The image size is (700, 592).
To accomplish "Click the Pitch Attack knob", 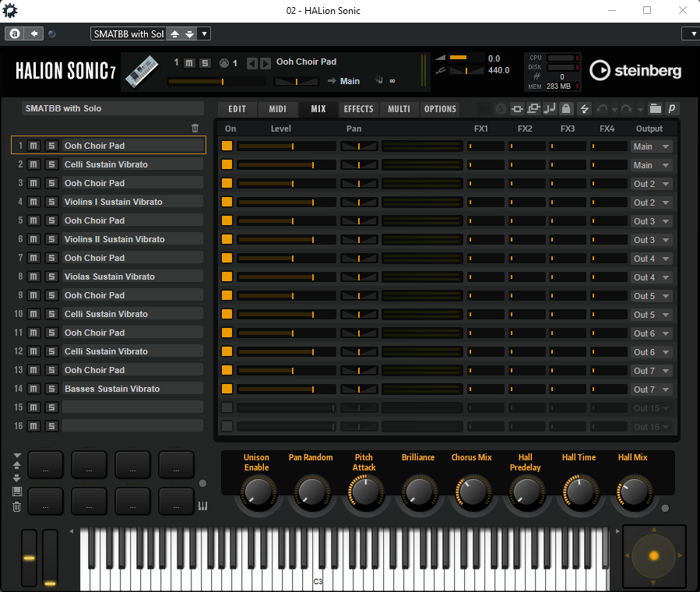I will point(365,492).
